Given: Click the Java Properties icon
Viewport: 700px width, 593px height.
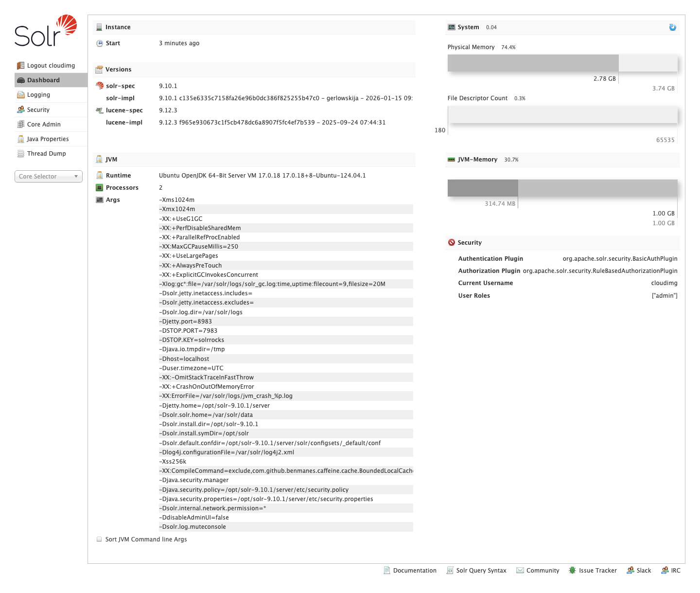Looking at the screenshot, I should click(20, 139).
